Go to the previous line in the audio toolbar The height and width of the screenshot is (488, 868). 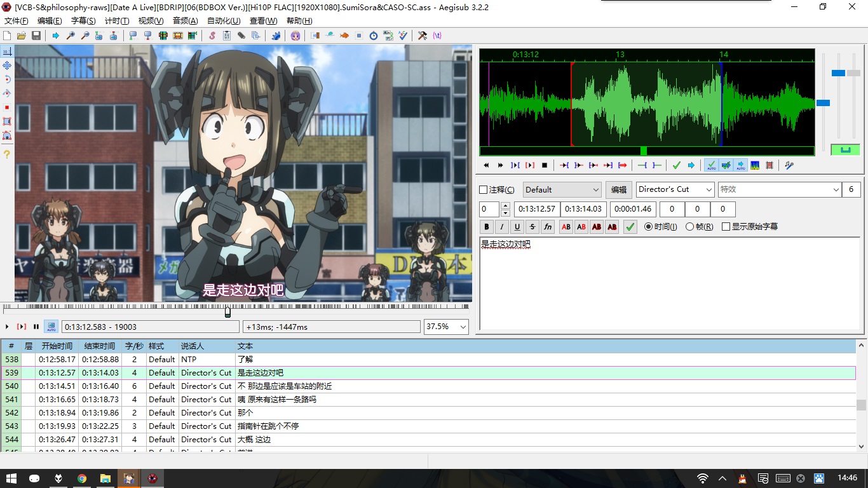click(x=486, y=165)
